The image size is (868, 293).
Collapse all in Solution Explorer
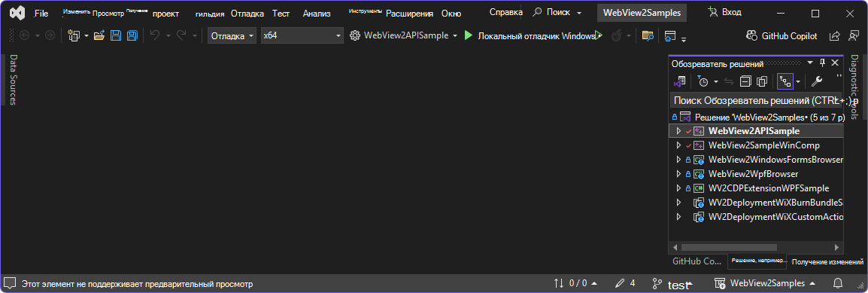pyautogui.click(x=745, y=81)
